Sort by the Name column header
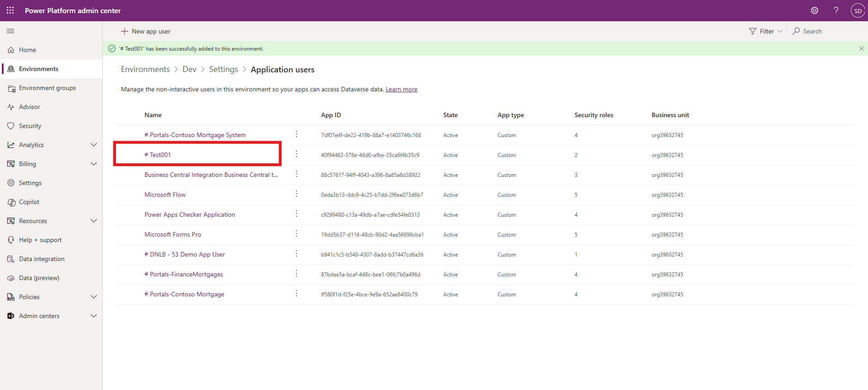The width and height of the screenshot is (868, 390). 153,115
